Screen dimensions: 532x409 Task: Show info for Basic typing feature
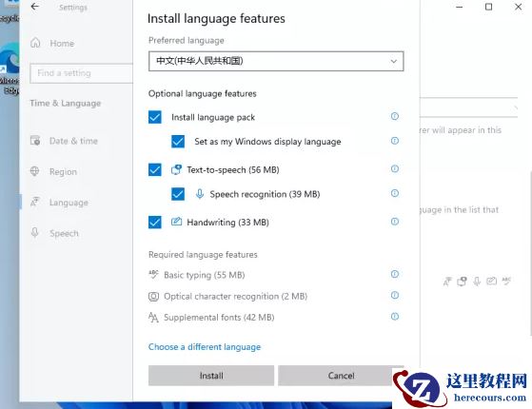[x=395, y=274]
